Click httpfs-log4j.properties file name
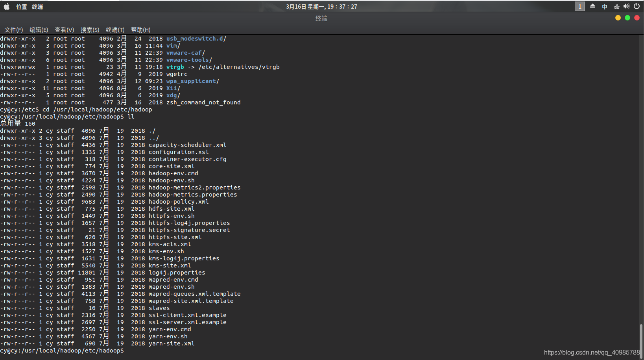644x360 pixels. click(x=189, y=223)
